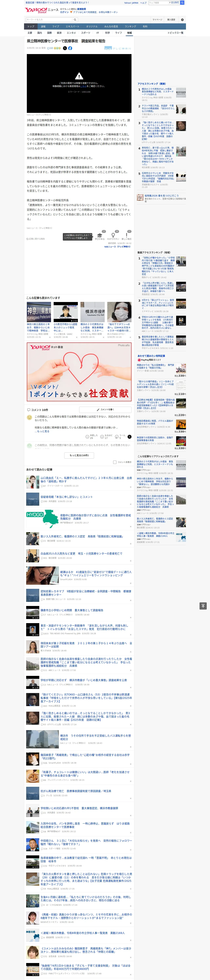The width and height of the screenshot is (210, 980).
Task: Toggle the コメント非表示 checkbox
Action: (x=115, y=462)
